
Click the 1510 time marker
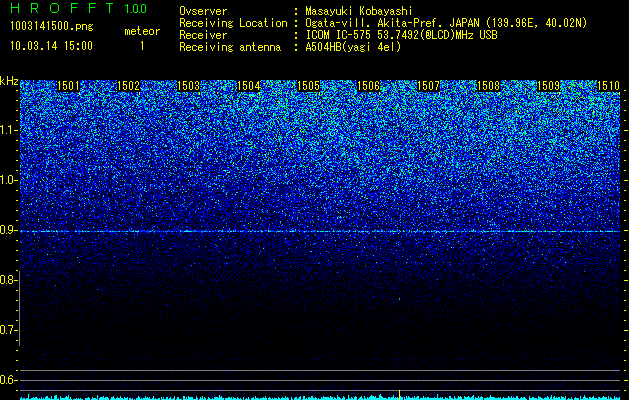(x=609, y=86)
